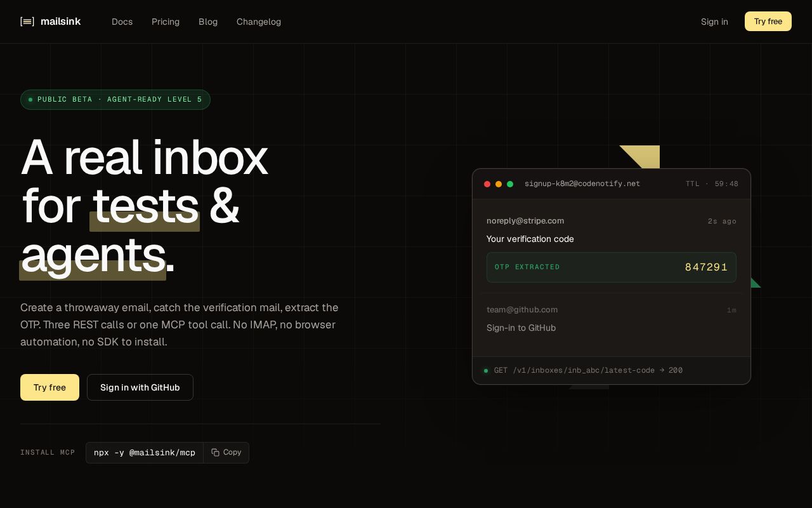Image resolution: width=812 pixels, height=508 pixels.
Task: Click the hero Try free button
Action: coord(49,387)
